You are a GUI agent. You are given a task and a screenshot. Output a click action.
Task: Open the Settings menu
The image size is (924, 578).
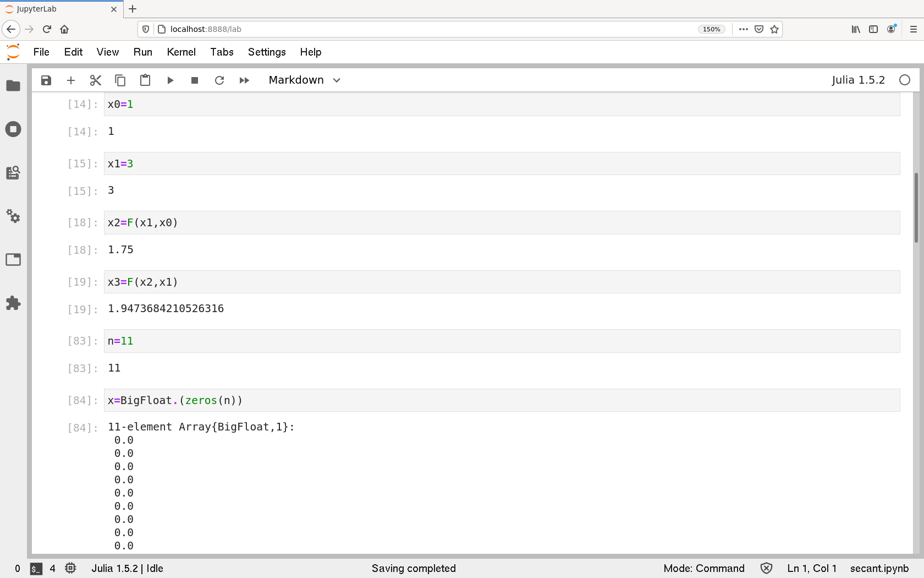point(267,52)
